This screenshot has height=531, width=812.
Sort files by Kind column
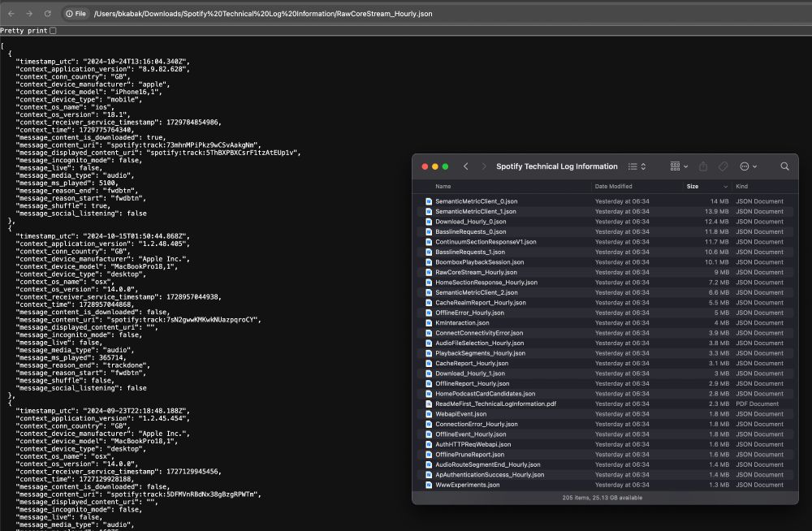[x=742, y=187]
